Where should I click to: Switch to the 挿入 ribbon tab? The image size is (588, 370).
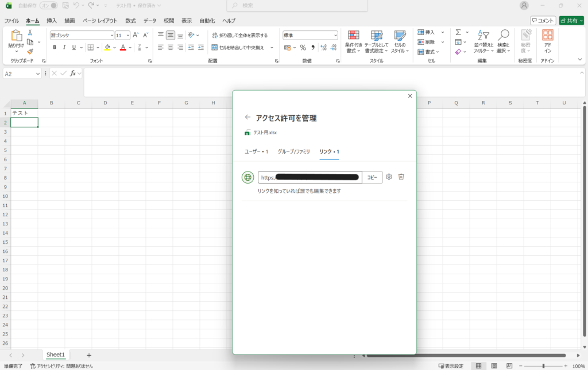pos(52,21)
